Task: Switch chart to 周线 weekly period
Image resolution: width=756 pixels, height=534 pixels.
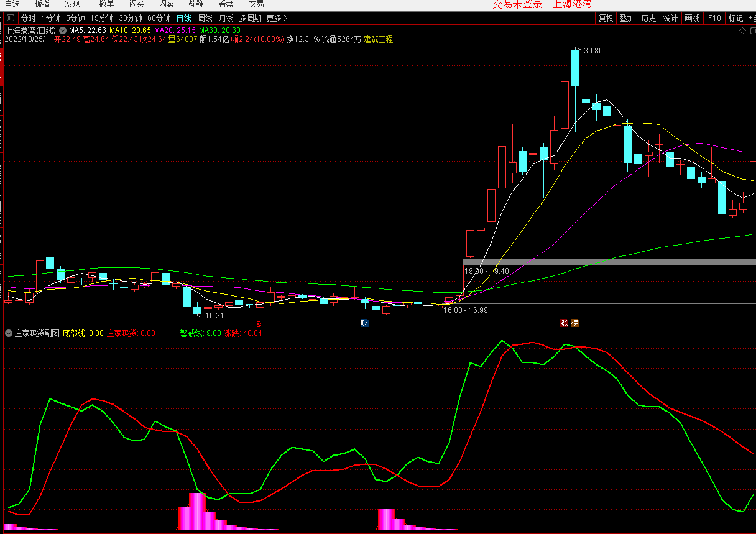Action: click(205, 18)
